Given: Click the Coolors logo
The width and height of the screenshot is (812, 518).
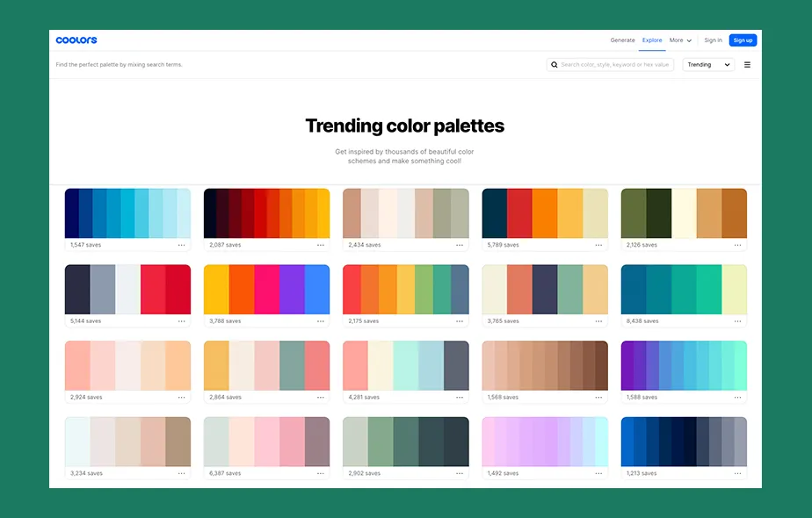Looking at the screenshot, I should point(76,40).
